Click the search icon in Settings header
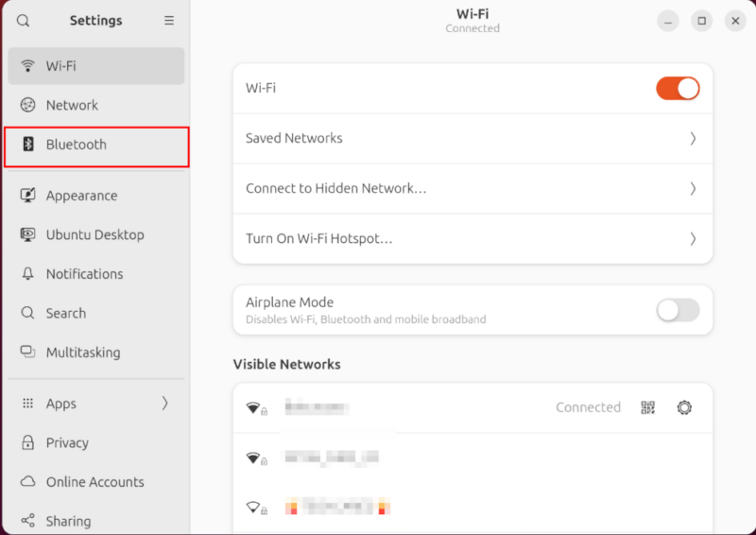 [x=24, y=21]
